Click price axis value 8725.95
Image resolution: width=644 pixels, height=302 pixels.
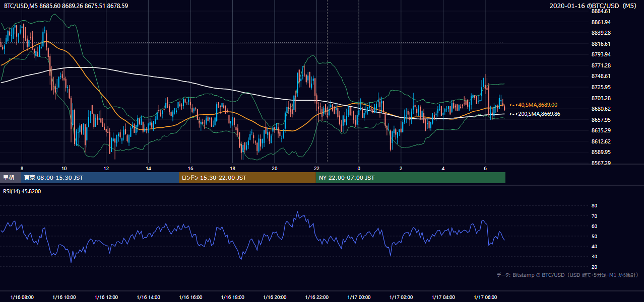tap(601, 87)
